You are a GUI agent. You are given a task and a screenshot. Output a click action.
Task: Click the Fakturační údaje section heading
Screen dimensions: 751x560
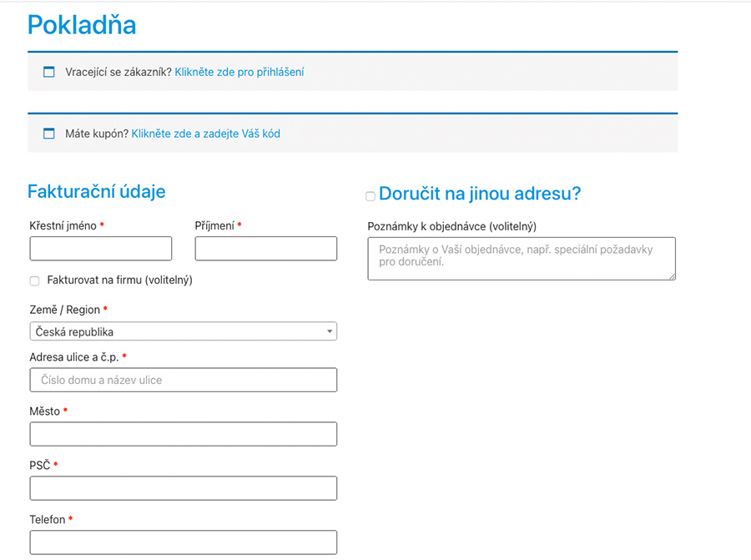pos(96,191)
